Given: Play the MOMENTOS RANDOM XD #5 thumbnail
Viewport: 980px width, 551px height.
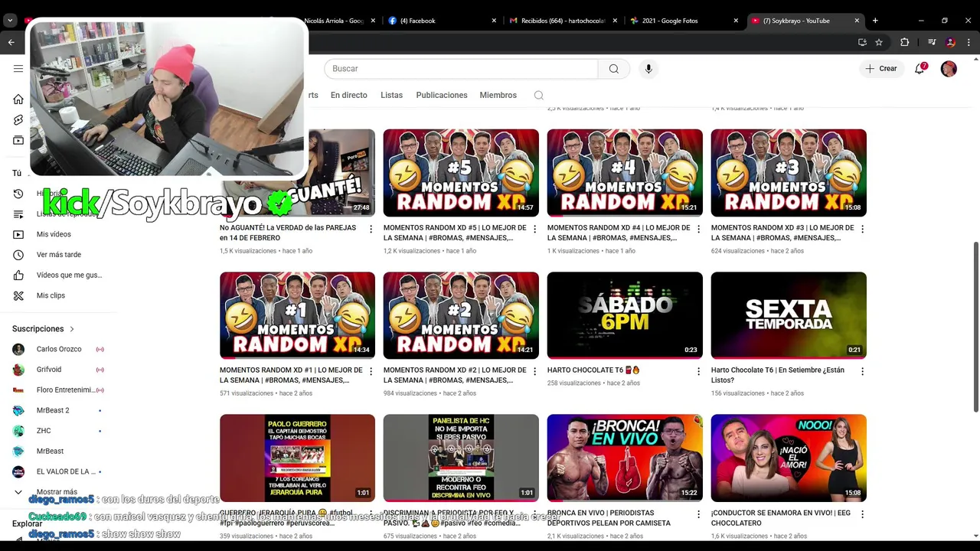Looking at the screenshot, I should pyautogui.click(x=461, y=173).
